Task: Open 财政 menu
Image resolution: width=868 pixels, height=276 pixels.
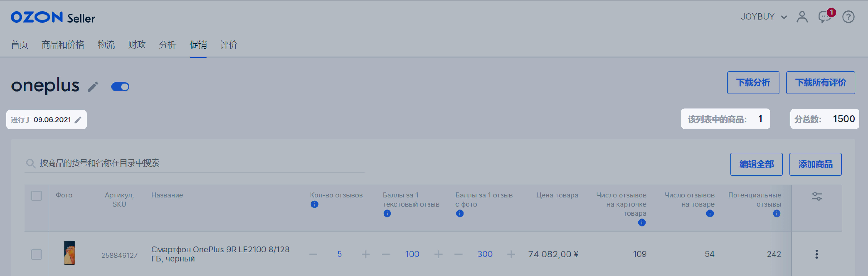Action: (x=137, y=44)
